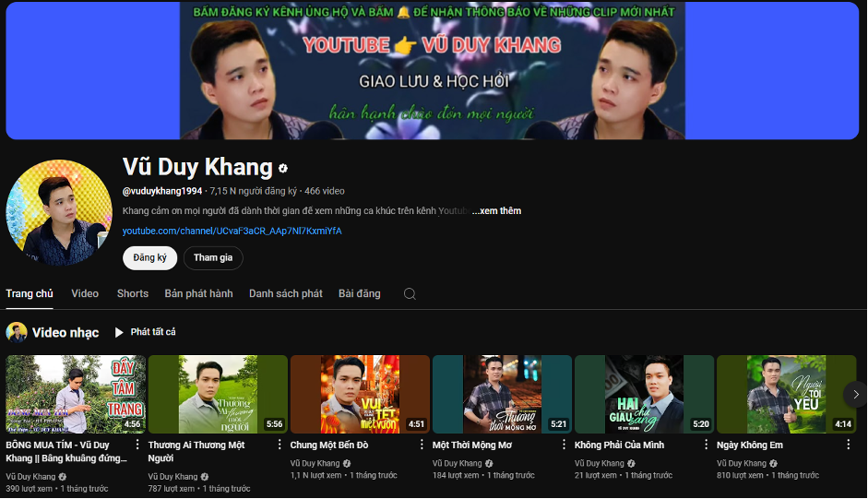
Task: Open BÔNG MUA TÍM video thumbnail
Action: pos(76,395)
